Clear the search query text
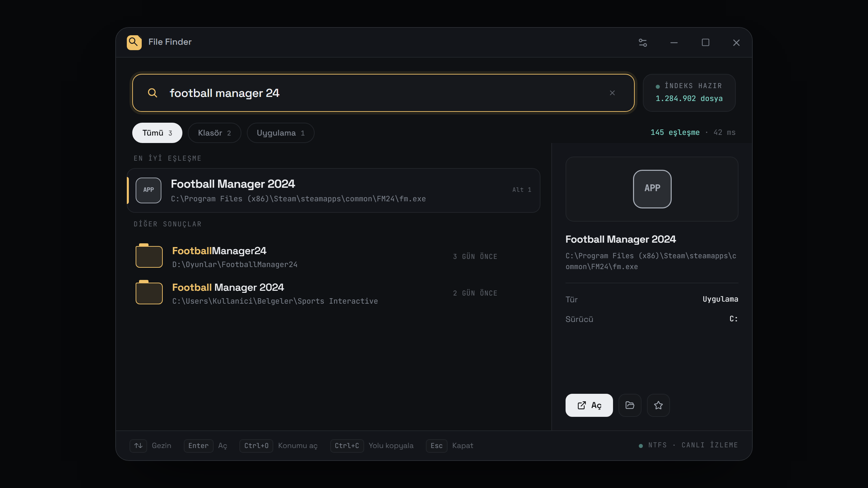 [612, 93]
